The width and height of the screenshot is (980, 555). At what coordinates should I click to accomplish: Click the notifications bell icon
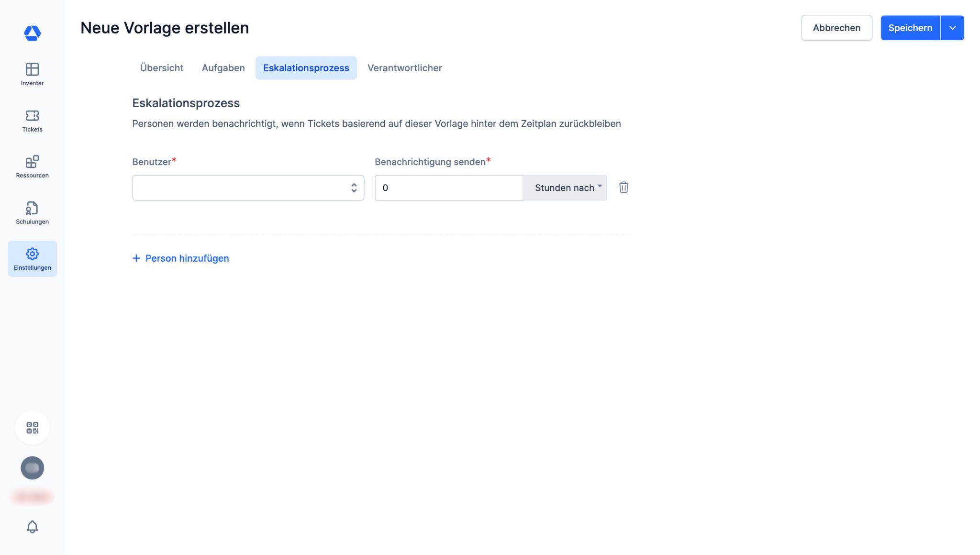pos(32,526)
